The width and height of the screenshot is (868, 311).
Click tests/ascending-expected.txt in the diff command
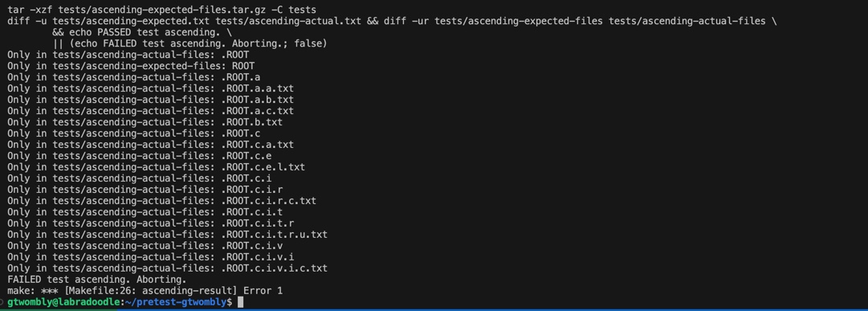pyautogui.click(x=131, y=21)
